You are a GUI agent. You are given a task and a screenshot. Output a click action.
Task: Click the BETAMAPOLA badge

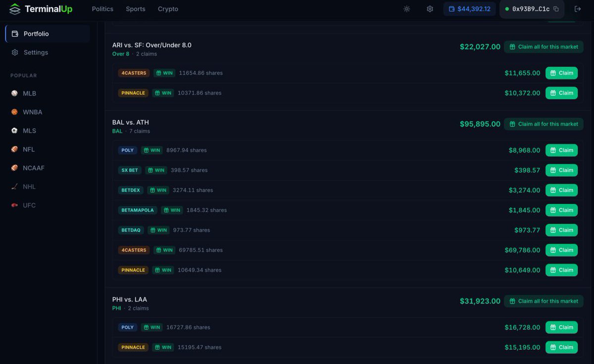pos(138,210)
